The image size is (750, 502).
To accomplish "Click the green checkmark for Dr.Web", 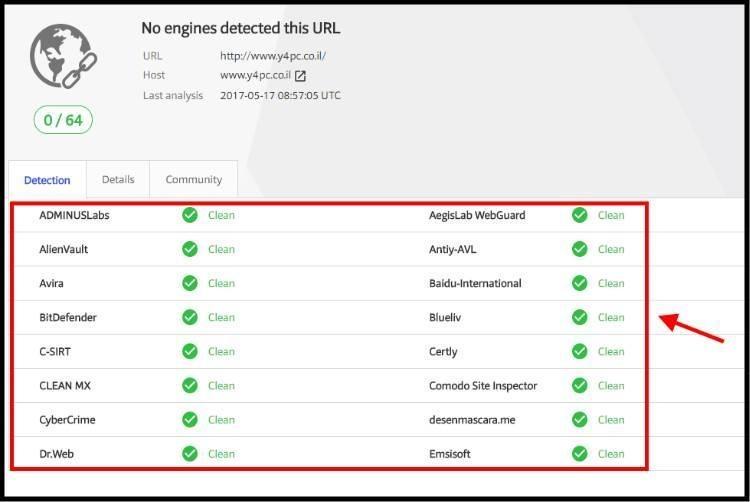I will 190,454.
